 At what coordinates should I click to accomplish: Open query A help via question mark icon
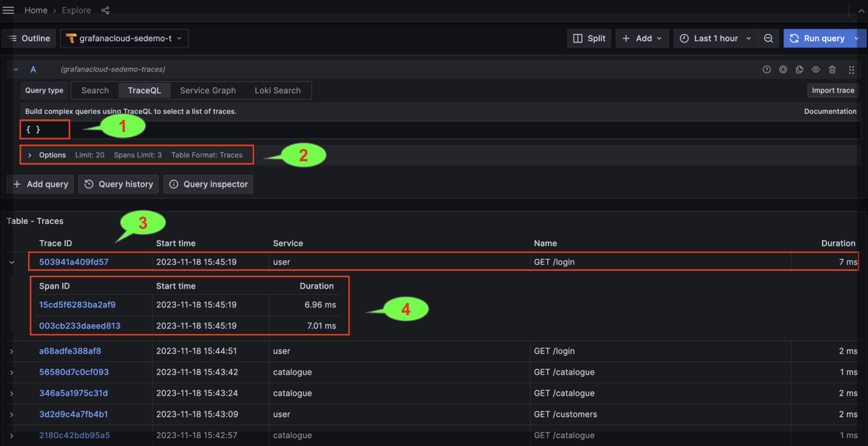[x=767, y=69]
